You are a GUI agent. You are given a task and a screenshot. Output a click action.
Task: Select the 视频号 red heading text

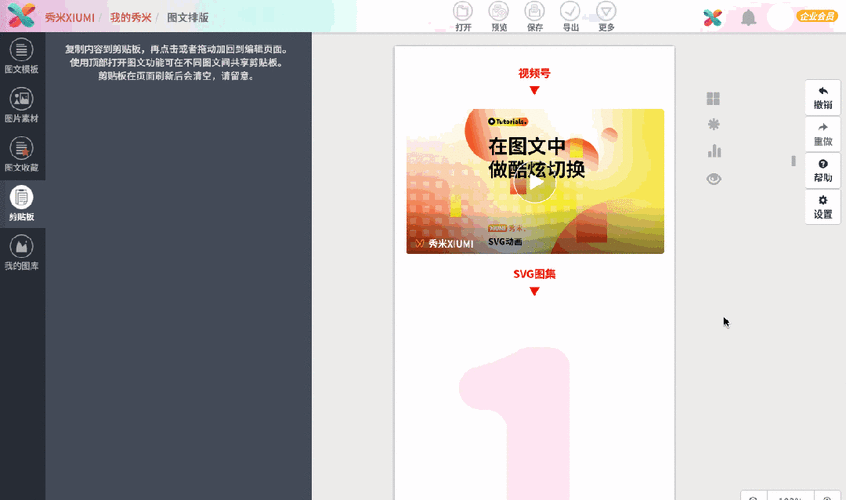pyautogui.click(x=534, y=73)
